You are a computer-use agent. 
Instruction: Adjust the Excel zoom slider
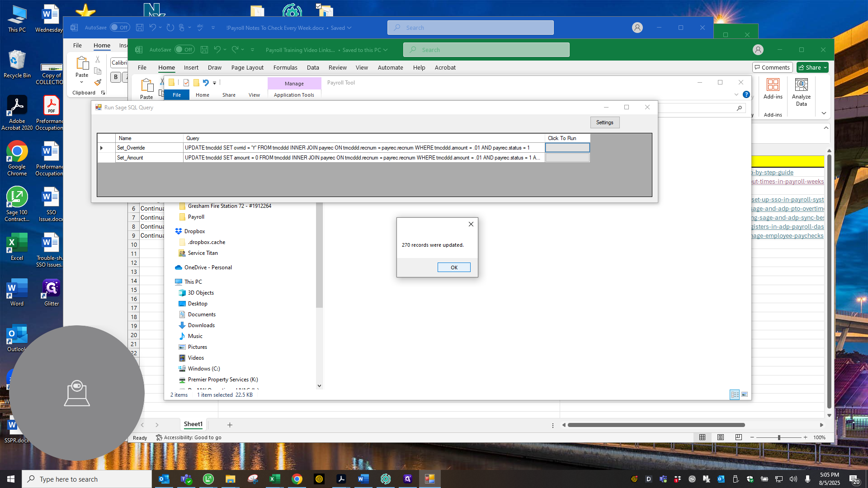tap(778, 437)
